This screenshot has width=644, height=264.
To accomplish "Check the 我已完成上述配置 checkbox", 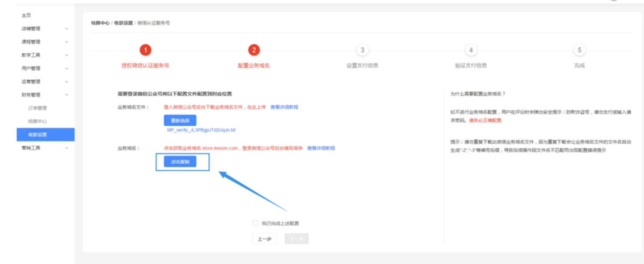I will coord(255,223).
